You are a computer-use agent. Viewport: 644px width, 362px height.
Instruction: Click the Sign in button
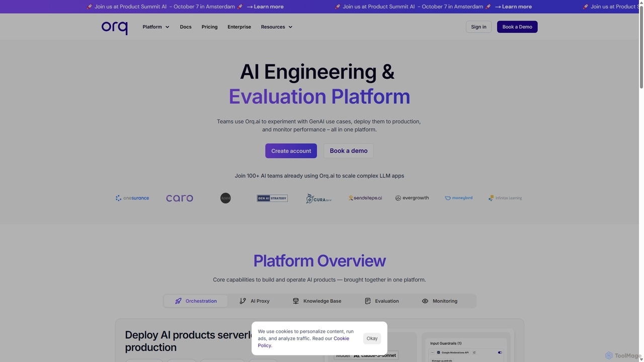(478, 27)
